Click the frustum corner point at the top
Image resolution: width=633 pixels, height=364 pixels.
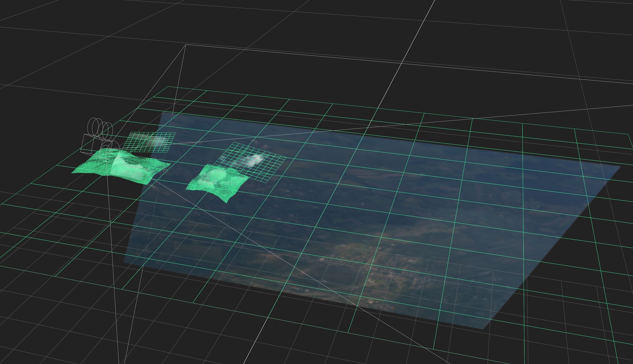(x=186, y=45)
